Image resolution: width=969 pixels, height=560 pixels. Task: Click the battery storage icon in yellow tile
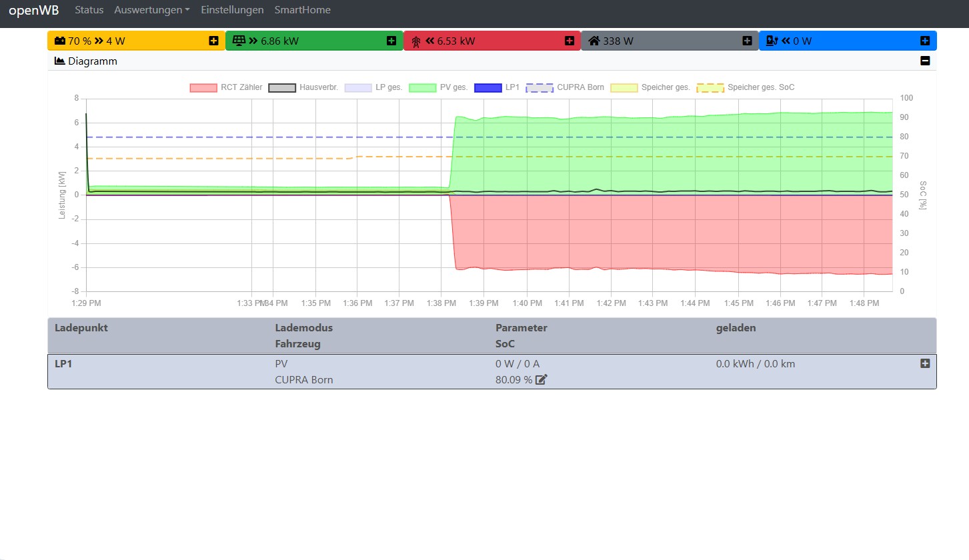coord(60,41)
